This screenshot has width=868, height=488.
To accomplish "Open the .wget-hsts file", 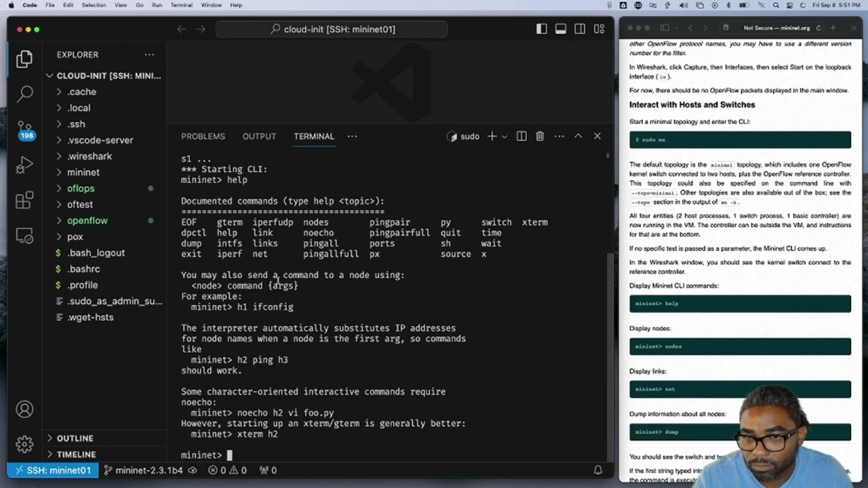I will click(x=105, y=317).
